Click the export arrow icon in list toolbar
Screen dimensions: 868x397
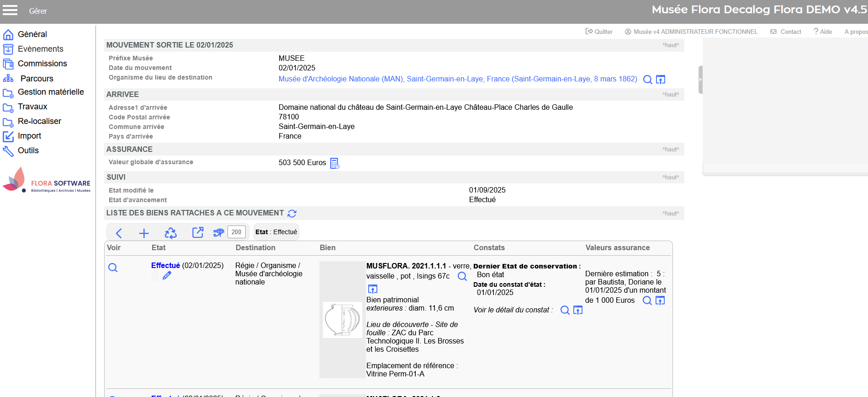(197, 232)
